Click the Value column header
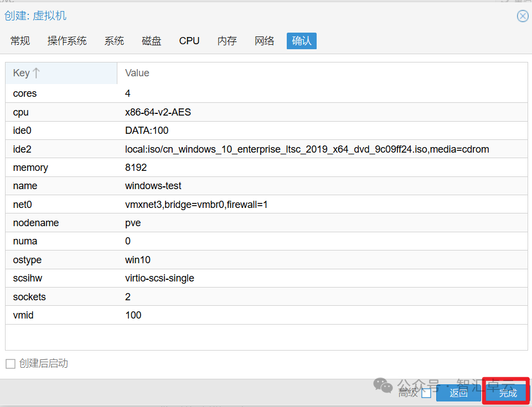The height and width of the screenshot is (407, 532). point(321,73)
